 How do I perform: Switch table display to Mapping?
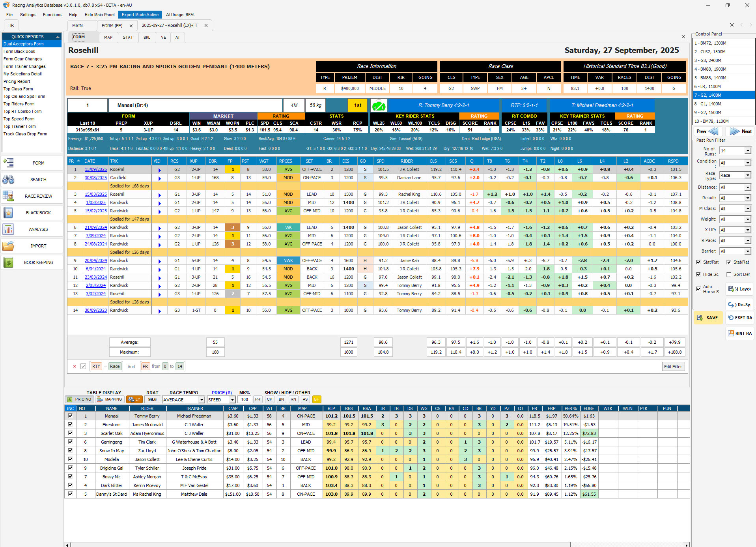pyautogui.click(x=110, y=399)
